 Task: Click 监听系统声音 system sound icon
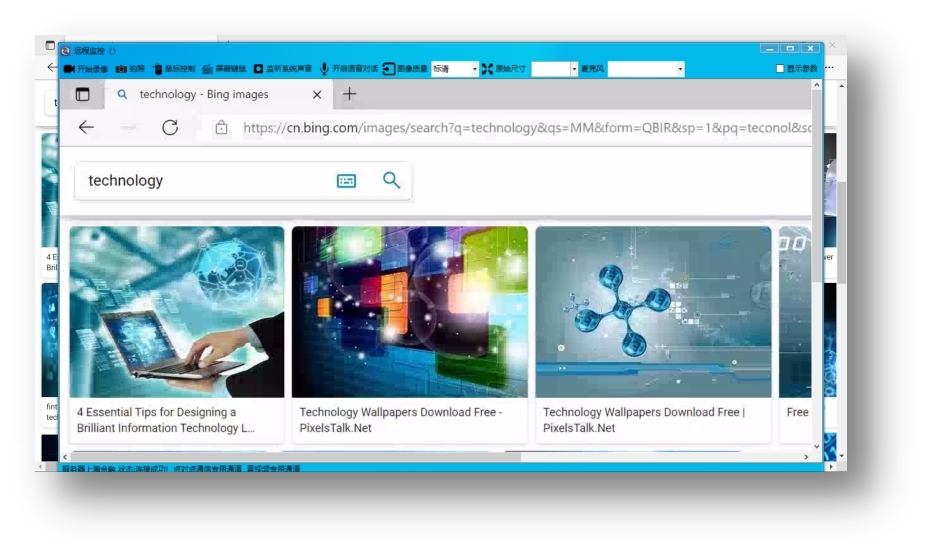point(258,69)
